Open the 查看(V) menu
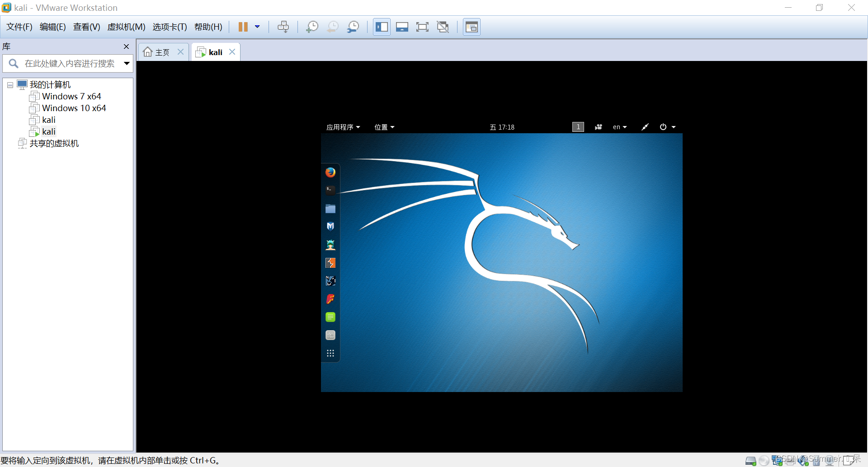Viewport: 868px width, 467px height. point(86,27)
